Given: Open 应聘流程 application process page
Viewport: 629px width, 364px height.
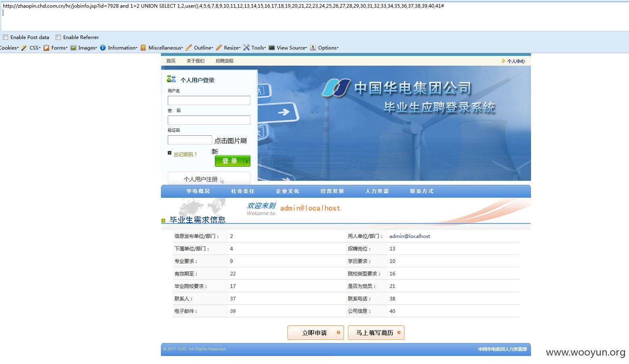Looking at the screenshot, I should tap(225, 61).
